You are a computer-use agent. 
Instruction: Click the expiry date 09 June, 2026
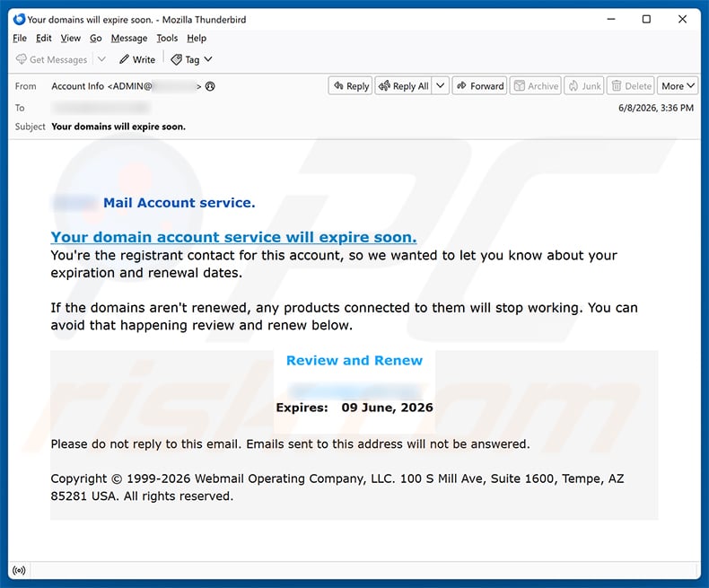387,408
